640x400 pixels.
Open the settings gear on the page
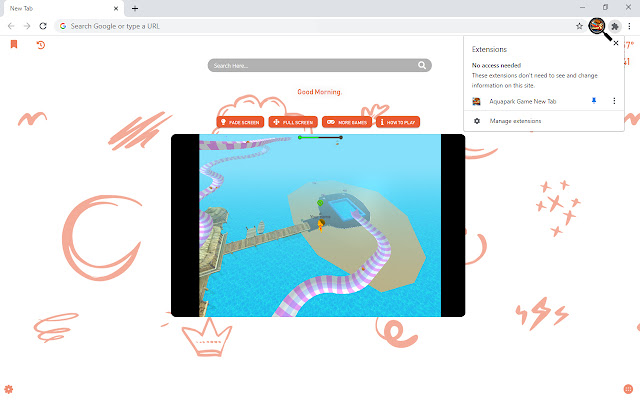click(x=9, y=389)
